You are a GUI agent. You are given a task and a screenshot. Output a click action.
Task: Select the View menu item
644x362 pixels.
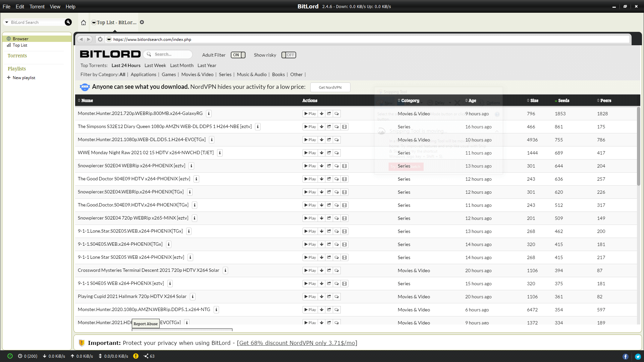[x=55, y=6]
